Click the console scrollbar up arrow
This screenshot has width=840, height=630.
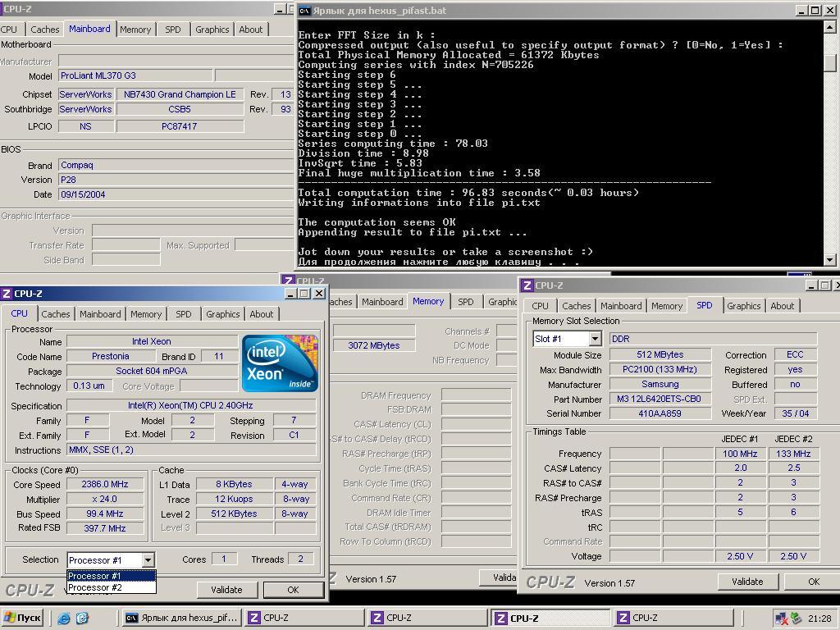pyautogui.click(x=830, y=25)
